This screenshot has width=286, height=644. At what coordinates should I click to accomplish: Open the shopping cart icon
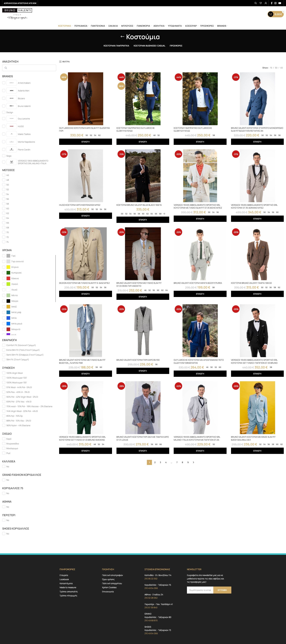tap(271, 14)
